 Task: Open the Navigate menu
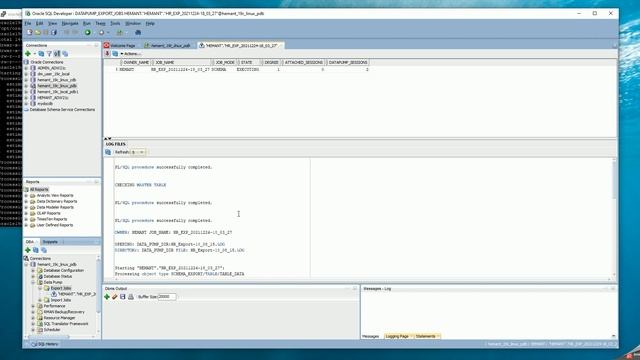pos(70,23)
